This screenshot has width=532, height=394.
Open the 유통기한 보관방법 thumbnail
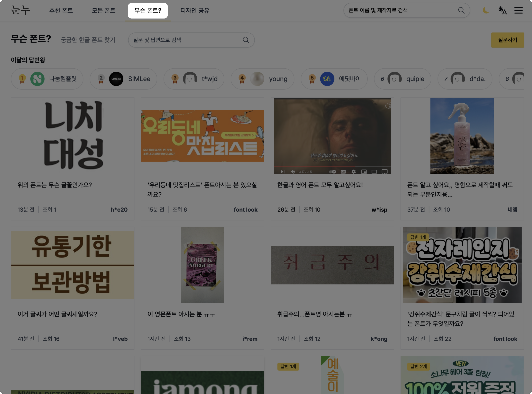coord(73,265)
